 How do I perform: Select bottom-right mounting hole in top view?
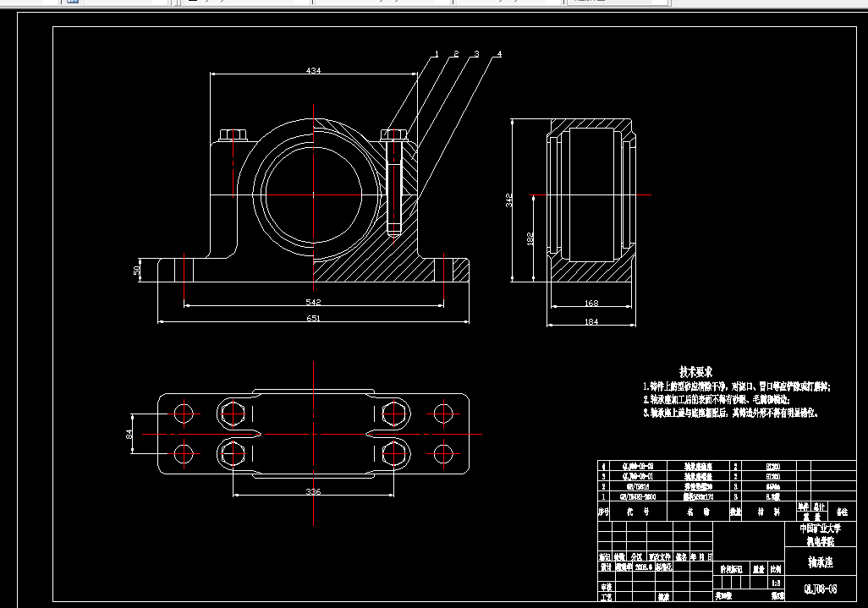(443, 454)
